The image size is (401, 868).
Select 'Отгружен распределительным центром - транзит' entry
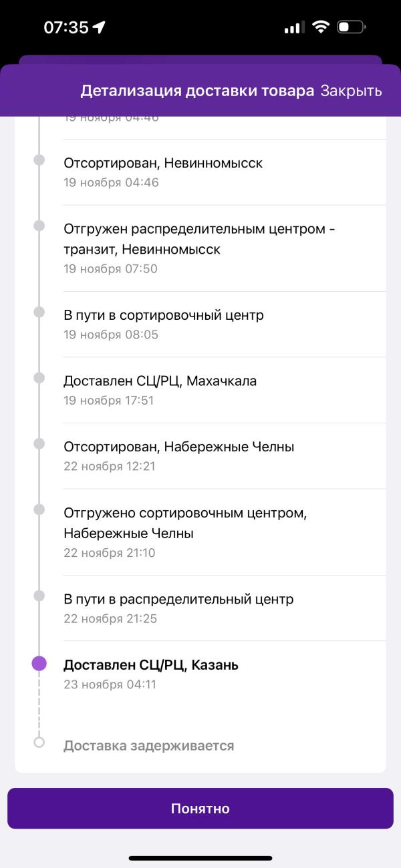pos(225,248)
